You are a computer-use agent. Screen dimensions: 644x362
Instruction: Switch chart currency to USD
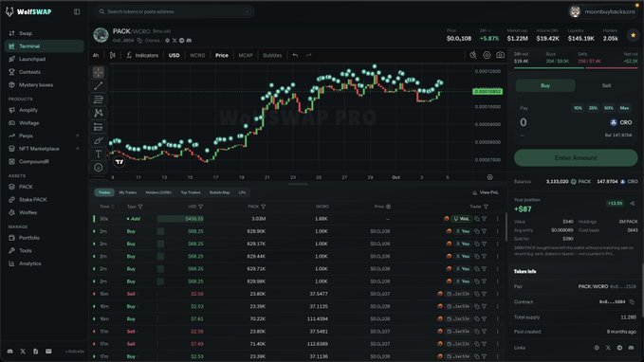(174, 55)
